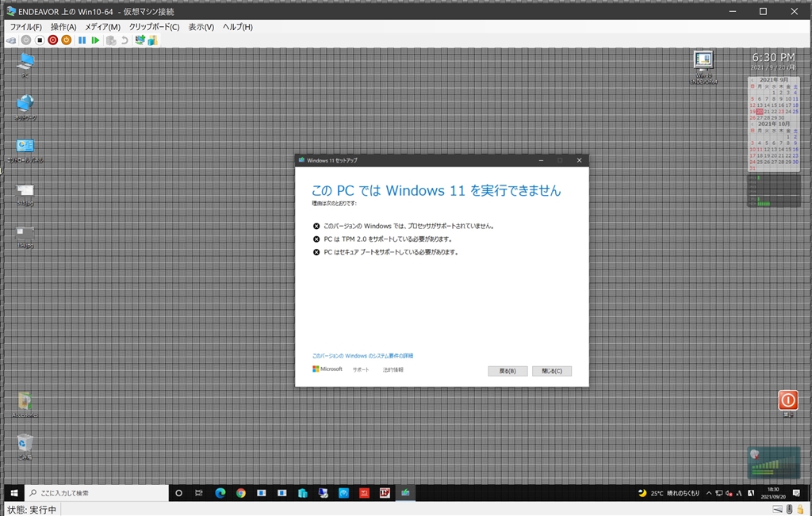This screenshot has height=516, width=812.
Task: Open the guest Windows Start menu
Action: pyautogui.click(x=14, y=493)
